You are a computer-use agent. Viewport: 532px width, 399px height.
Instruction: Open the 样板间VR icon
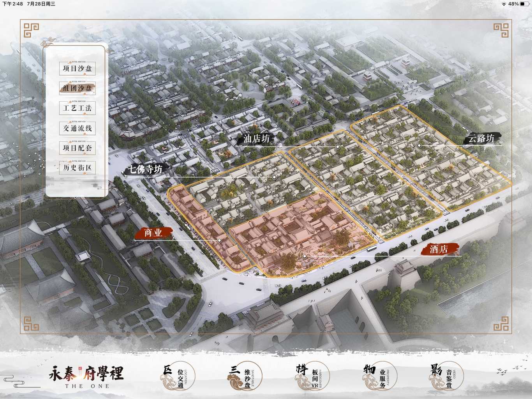312,377
